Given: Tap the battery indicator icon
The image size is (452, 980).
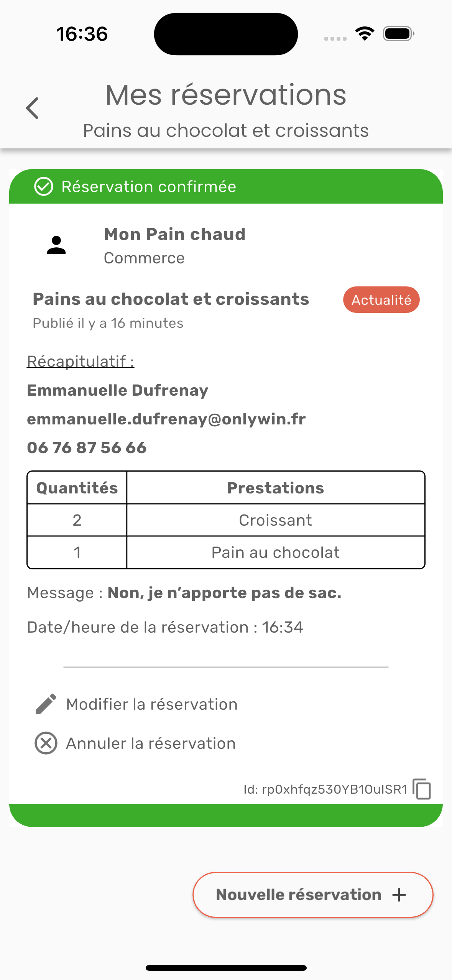Looking at the screenshot, I should click(398, 34).
